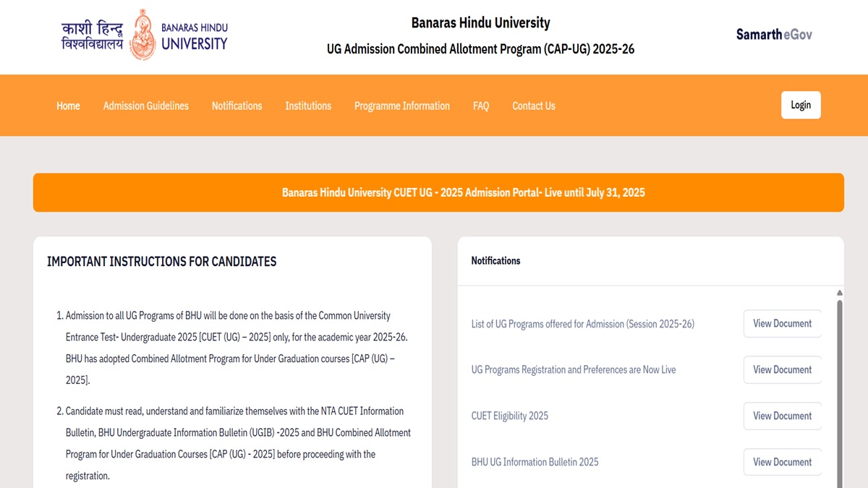View Document for UG Programs Registration notice
Image resolution: width=868 pixels, height=488 pixels.
pos(782,369)
